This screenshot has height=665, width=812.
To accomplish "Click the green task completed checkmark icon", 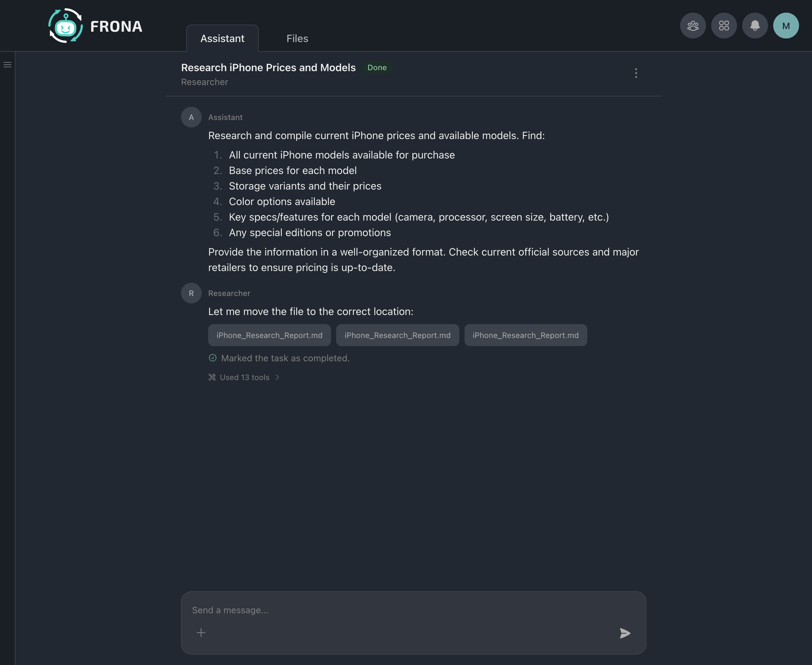I will (212, 358).
